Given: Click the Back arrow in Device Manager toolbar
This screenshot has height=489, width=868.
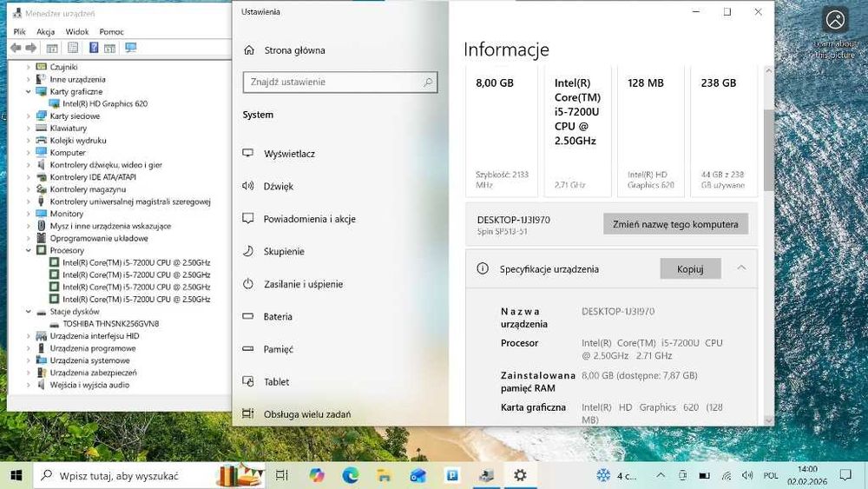Looking at the screenshot, I should coord(16,48).
